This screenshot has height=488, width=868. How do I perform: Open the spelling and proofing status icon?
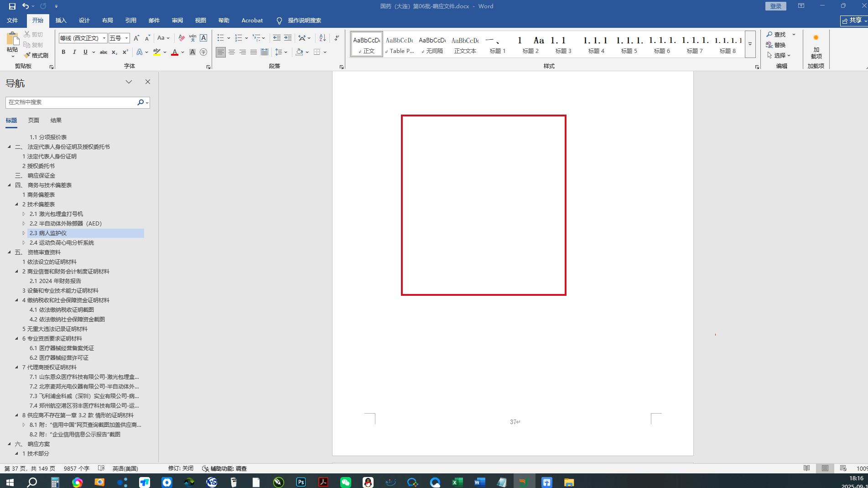(x=101, y=468)
